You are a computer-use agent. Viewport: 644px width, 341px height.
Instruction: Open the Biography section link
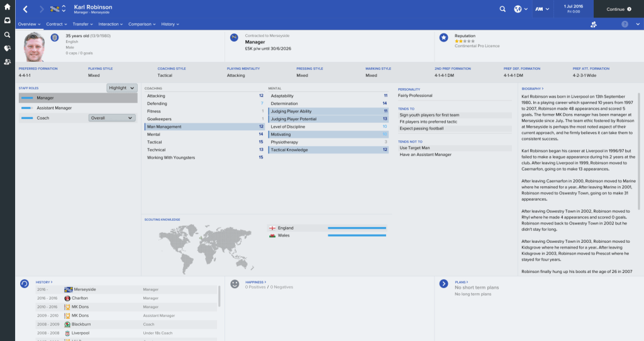click(533, 89)
